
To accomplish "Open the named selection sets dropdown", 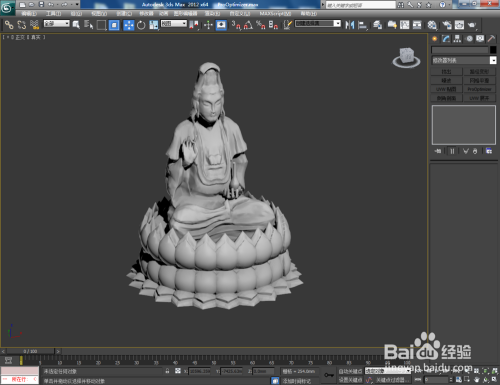I will (x=318, y=24).
